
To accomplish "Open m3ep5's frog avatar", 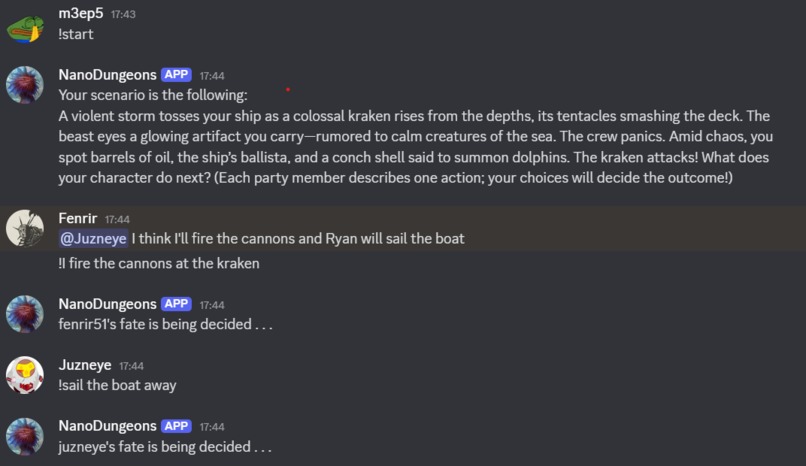I will point(25,28).
